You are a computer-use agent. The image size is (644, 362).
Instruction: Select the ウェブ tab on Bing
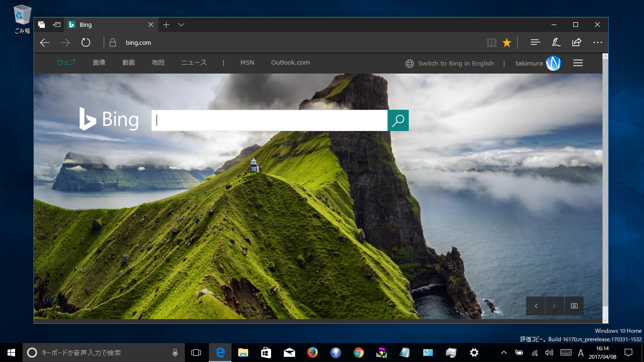[66, 63]
